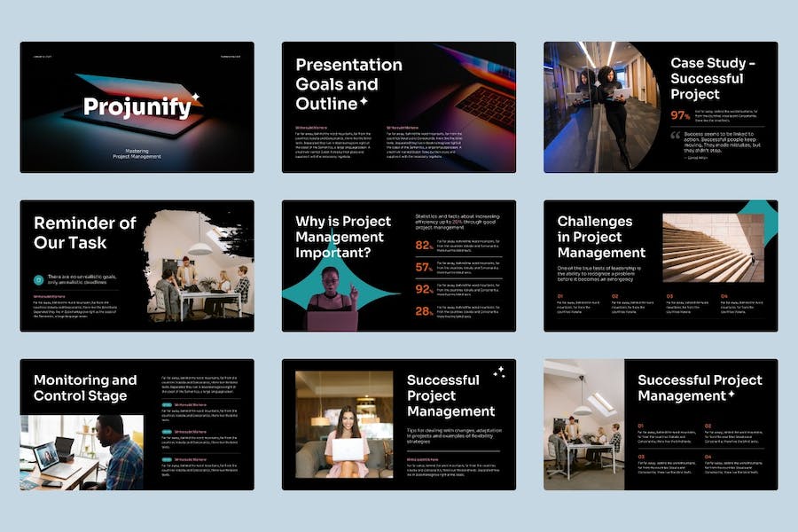Click the Monitoring and Control Stage heading
The image size is (798, 532).
(x=85, y=387)
